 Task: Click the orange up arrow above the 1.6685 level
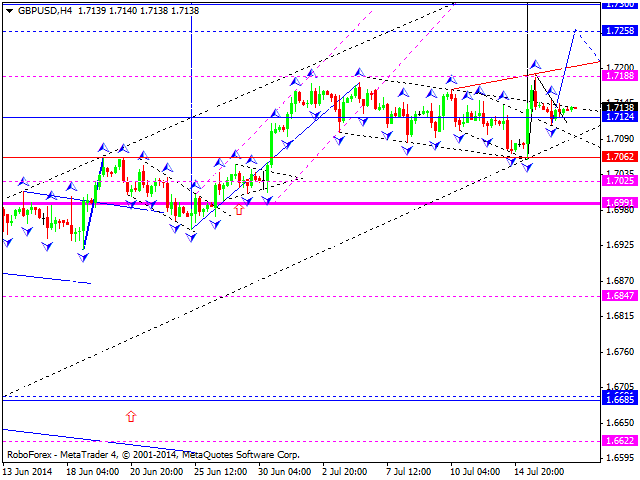(x=130, y=415)
